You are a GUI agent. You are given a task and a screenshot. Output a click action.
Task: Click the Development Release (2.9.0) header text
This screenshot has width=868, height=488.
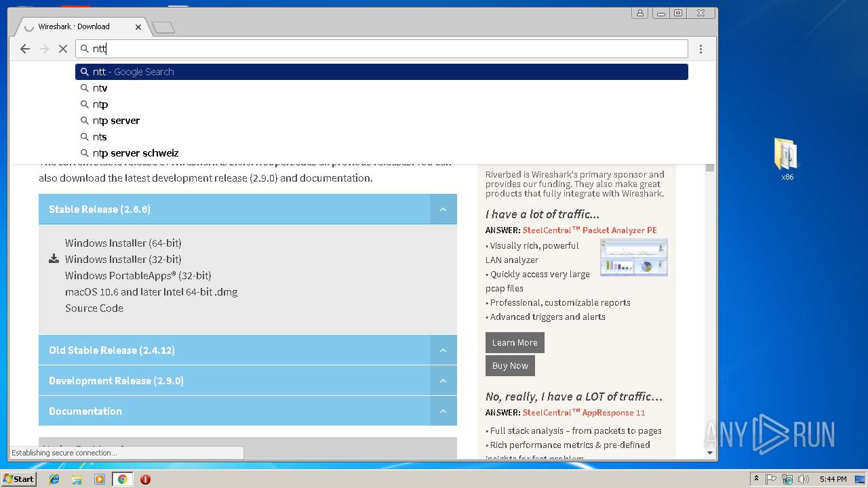coord(116,381)
